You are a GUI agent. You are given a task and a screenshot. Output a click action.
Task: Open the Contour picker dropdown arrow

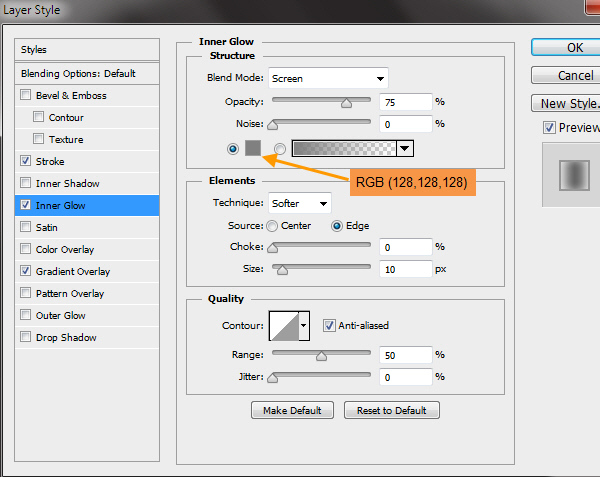(304, 325)
